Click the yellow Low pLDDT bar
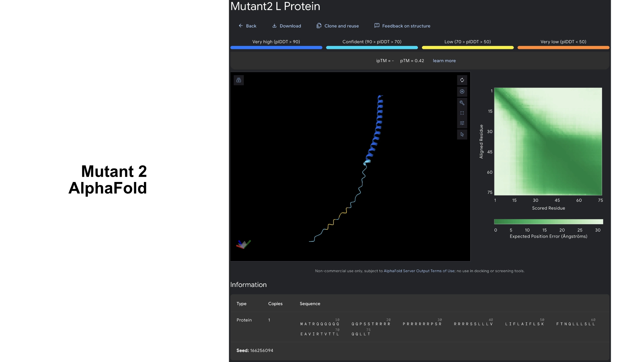 point(468,48)
